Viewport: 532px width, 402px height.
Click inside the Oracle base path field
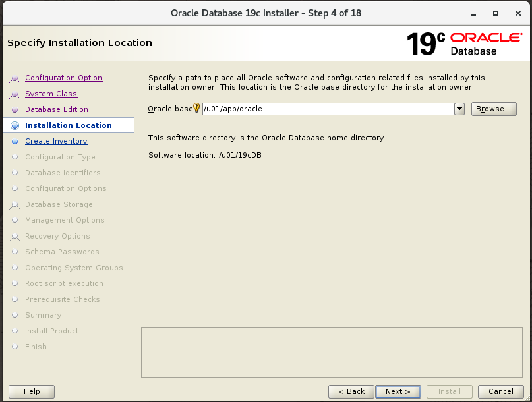tap(297, 109)
